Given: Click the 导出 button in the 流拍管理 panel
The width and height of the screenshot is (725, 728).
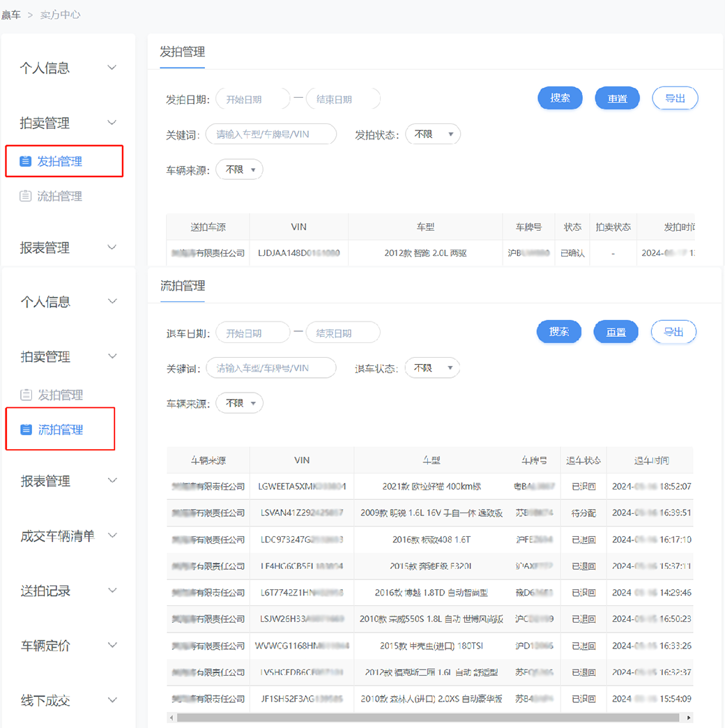Looking at the screenshot, I should (x=673, y=332).
